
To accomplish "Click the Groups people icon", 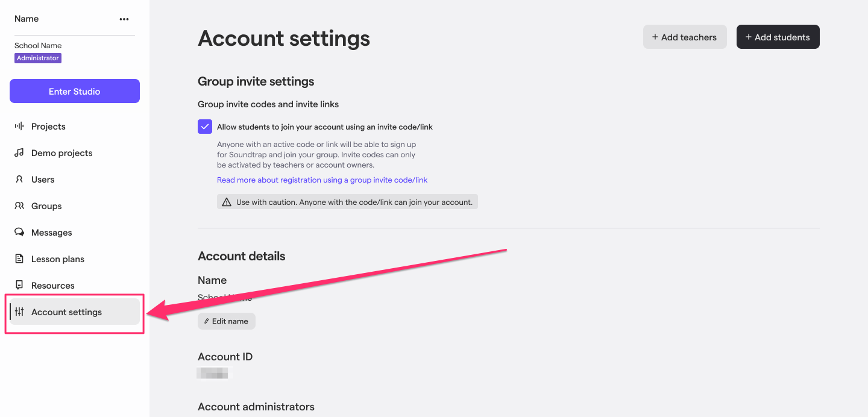I will (19, 206).
